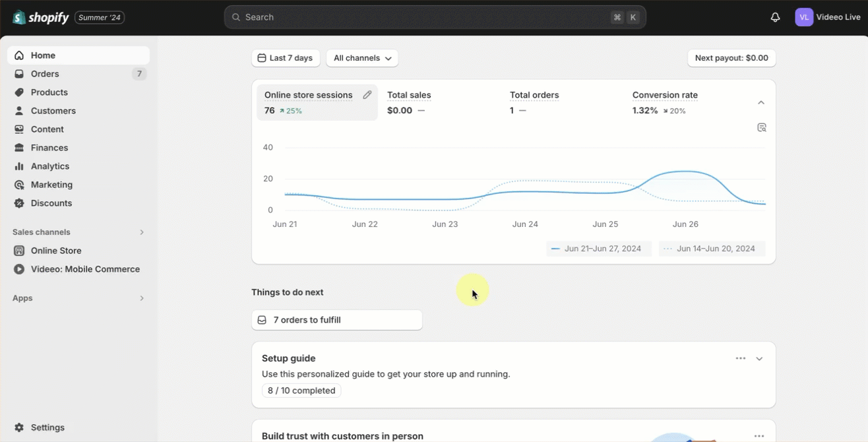Image resolution: width=868 pixels, height=442 pixels.
Task: Click the pencil edit icon on sessions card
Action: pyautogui.click(x=367, y=95)
